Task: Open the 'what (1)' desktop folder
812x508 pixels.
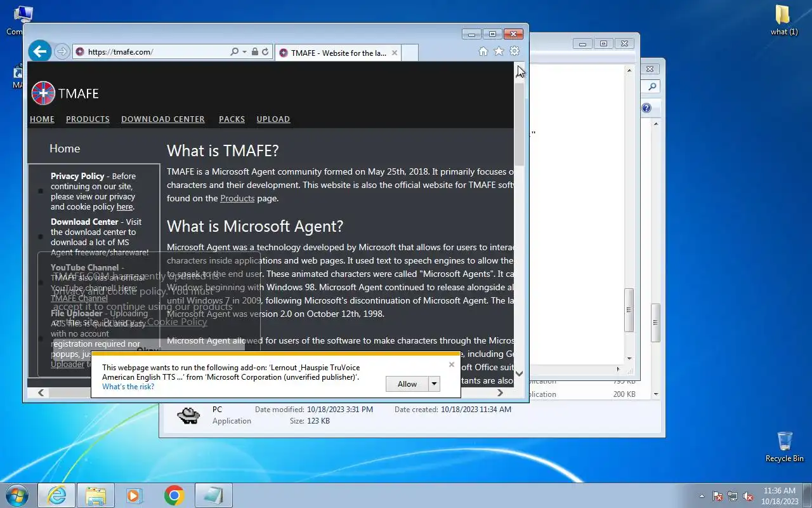Action: click(784, 20)
